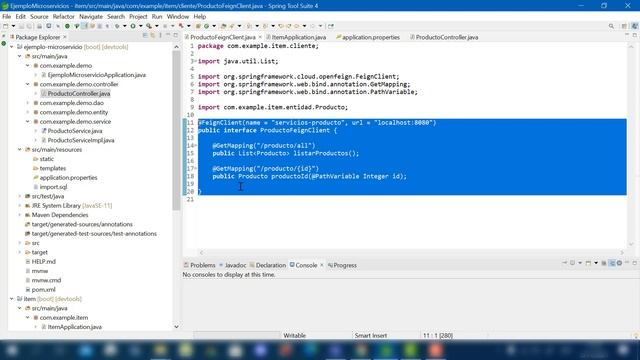Open the Open Console dropdown arrow
This screenshot has height=360, width=640.
click(x=596, y=263)
